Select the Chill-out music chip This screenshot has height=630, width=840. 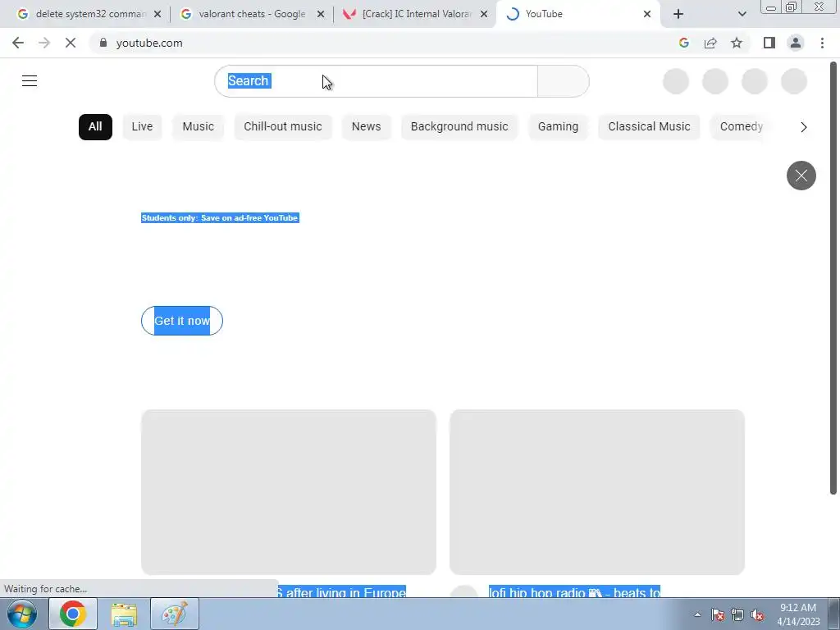point(283,127)
